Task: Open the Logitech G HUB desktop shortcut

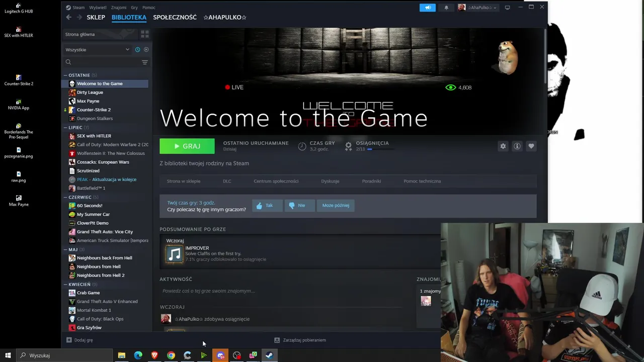Action: 19,8
